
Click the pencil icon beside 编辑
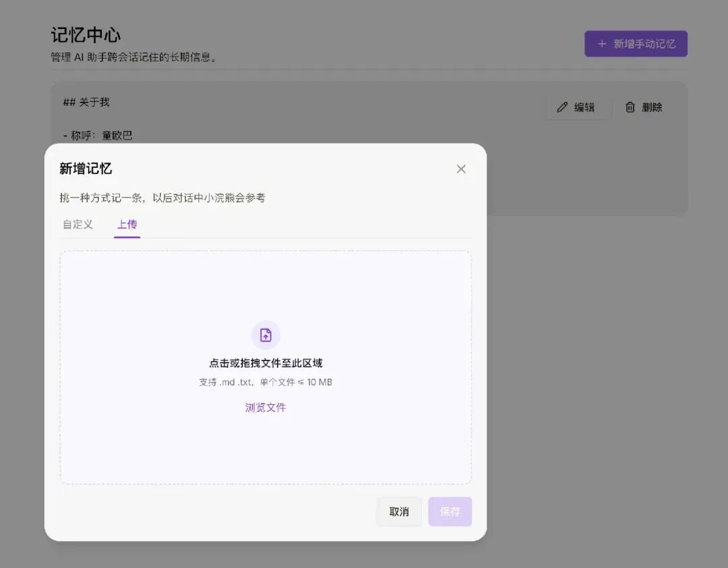562,107
